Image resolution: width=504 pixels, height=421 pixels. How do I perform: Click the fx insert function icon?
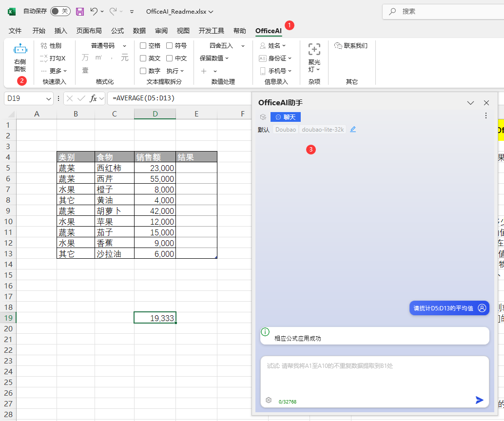click(93, 98)
